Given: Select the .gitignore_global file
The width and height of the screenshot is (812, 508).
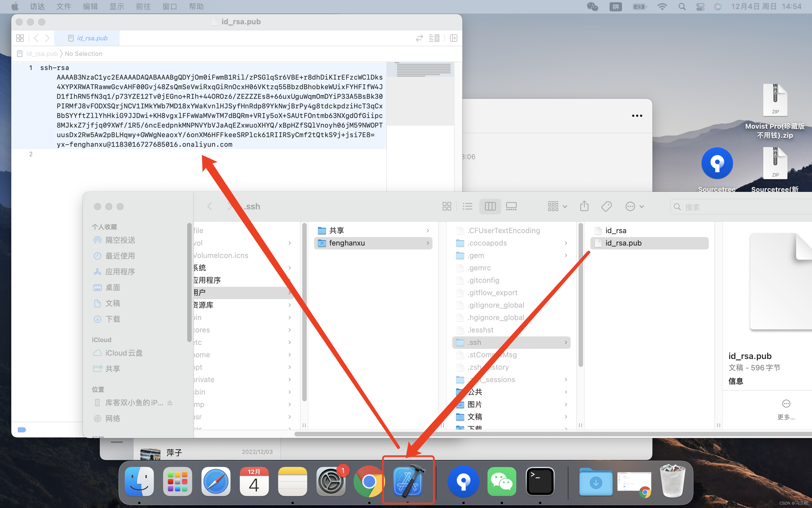Looking at the screenshot, I should pyautogui.click(x=511, y=305).
